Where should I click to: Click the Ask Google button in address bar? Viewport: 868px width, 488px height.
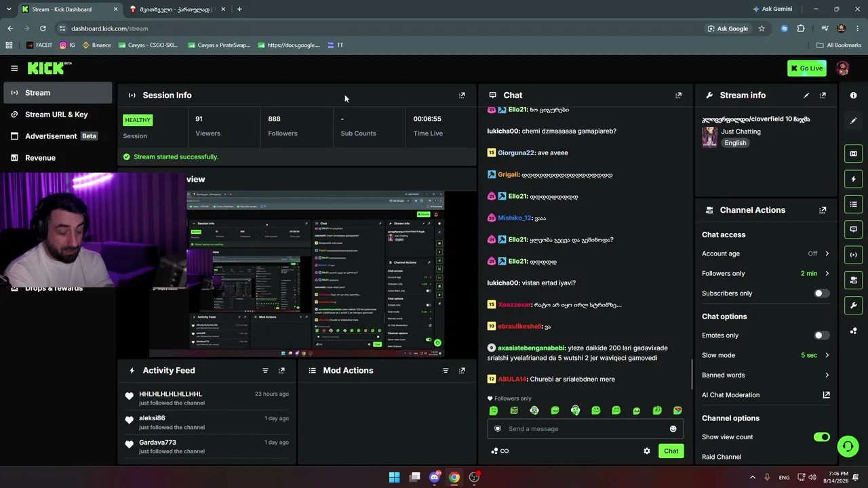tap(728, 28)
